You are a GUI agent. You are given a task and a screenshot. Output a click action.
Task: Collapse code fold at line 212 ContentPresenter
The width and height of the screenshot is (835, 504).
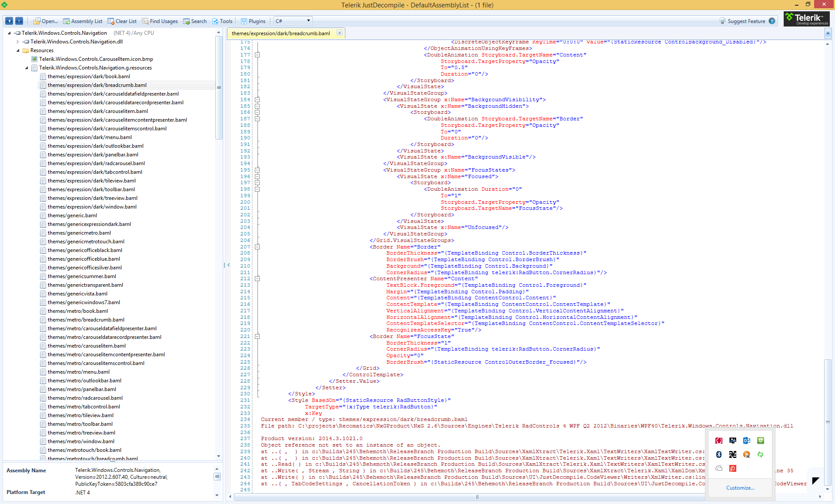257,279
